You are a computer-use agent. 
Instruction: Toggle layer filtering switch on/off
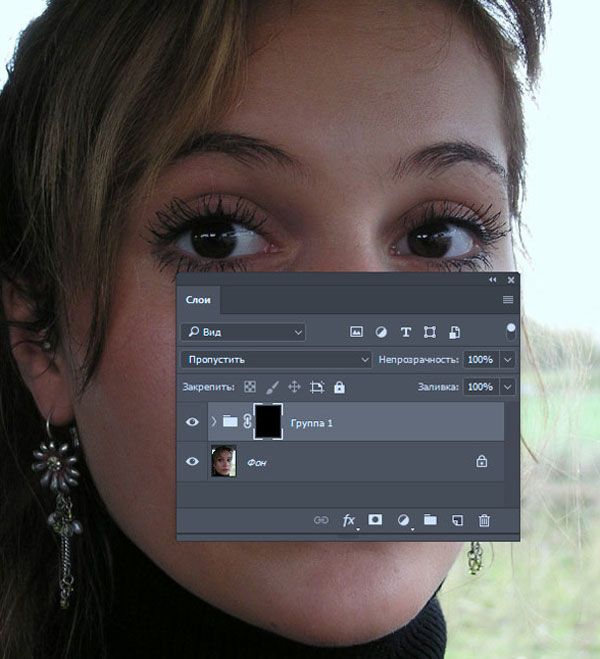tap(511, 331)
